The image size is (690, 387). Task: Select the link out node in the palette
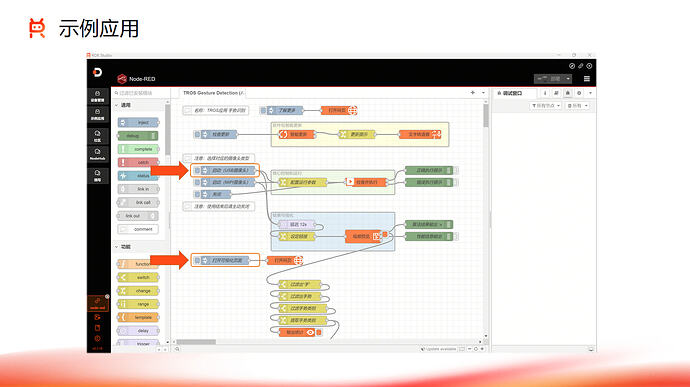coord(138,216)
